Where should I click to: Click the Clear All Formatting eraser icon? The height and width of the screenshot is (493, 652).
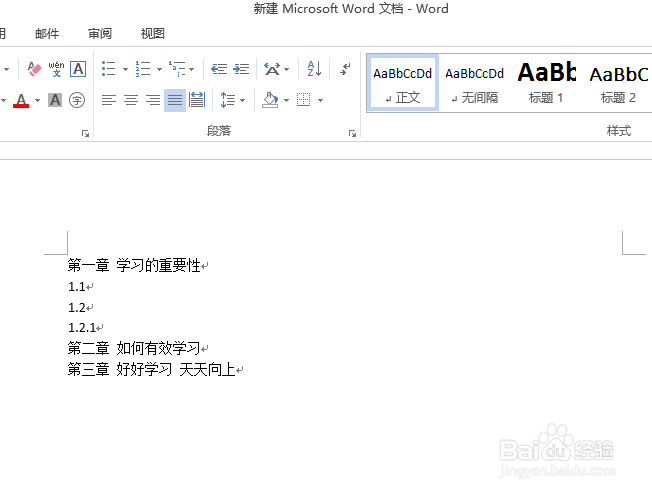(35, 69)
